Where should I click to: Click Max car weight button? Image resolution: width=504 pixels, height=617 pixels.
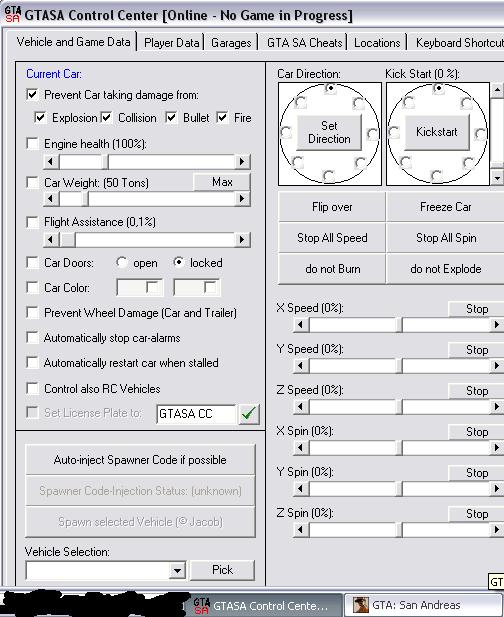[222, 182]
